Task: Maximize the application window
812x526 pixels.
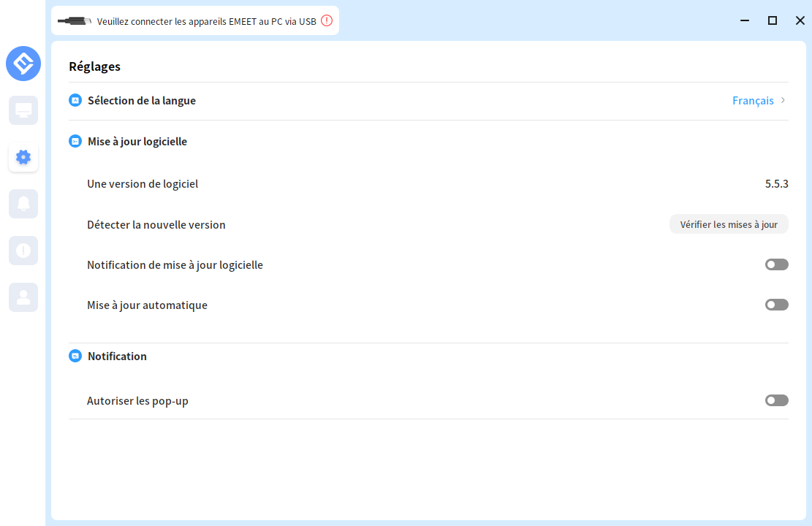Action: [772, 20]
